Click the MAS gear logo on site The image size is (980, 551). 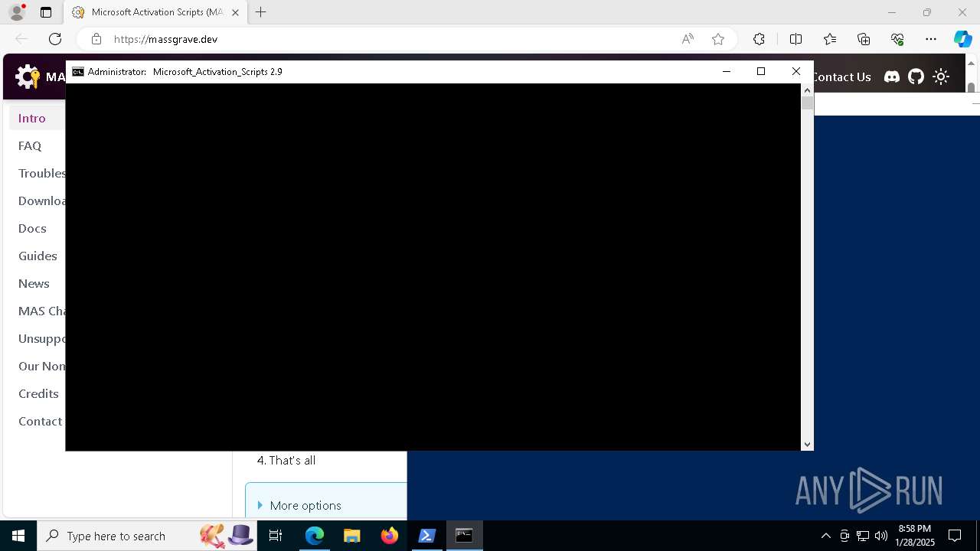[28, 77]
